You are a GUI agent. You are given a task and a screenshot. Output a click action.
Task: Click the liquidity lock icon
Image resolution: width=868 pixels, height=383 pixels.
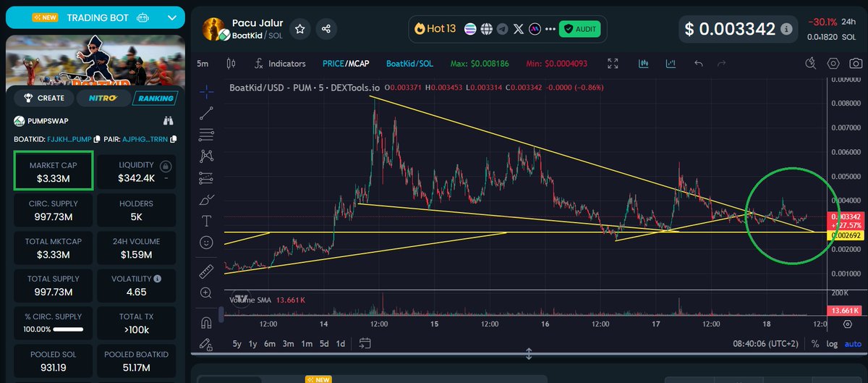point(166,165)
